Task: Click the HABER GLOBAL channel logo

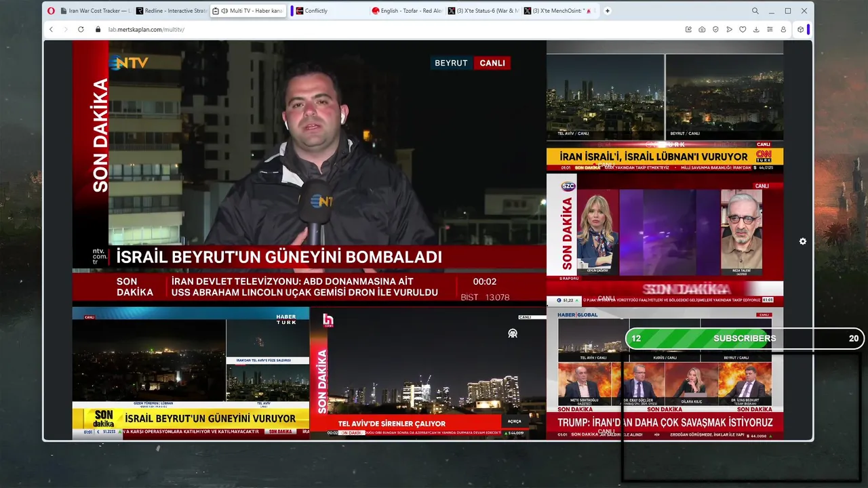Action: coord(577,314)
